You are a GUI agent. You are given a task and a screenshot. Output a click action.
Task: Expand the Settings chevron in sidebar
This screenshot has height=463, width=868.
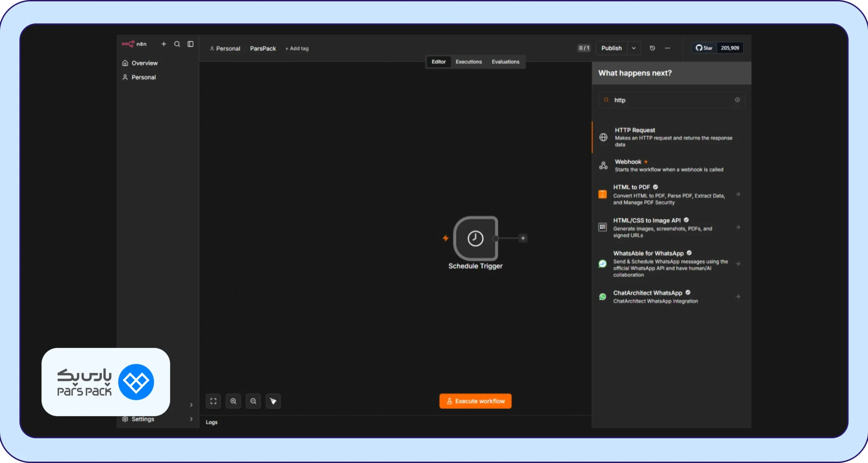(191, 419)
